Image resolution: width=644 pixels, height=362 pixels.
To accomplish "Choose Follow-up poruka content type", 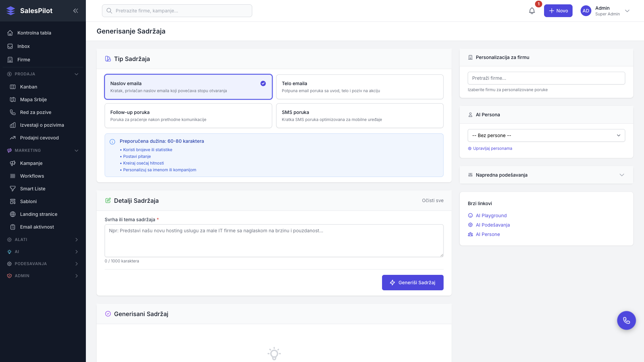I will click(188, 116).
